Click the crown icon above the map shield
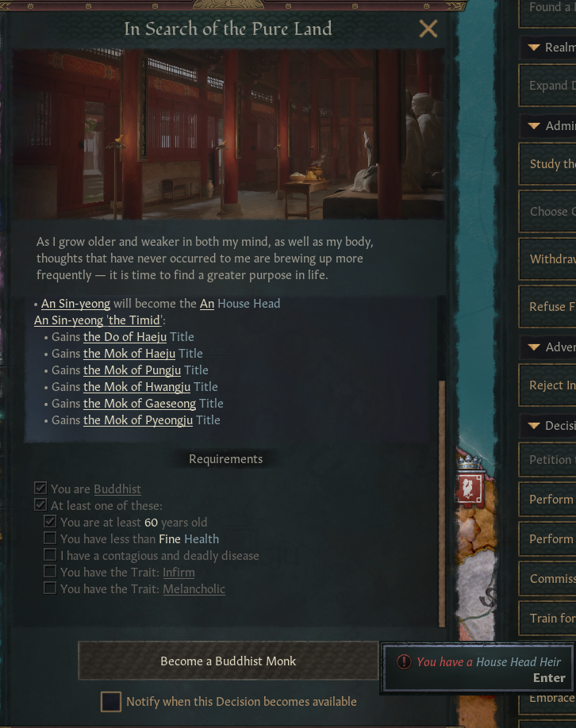This screenshot has width=576, height=728. pyautogui.click(x=470, y=462)
